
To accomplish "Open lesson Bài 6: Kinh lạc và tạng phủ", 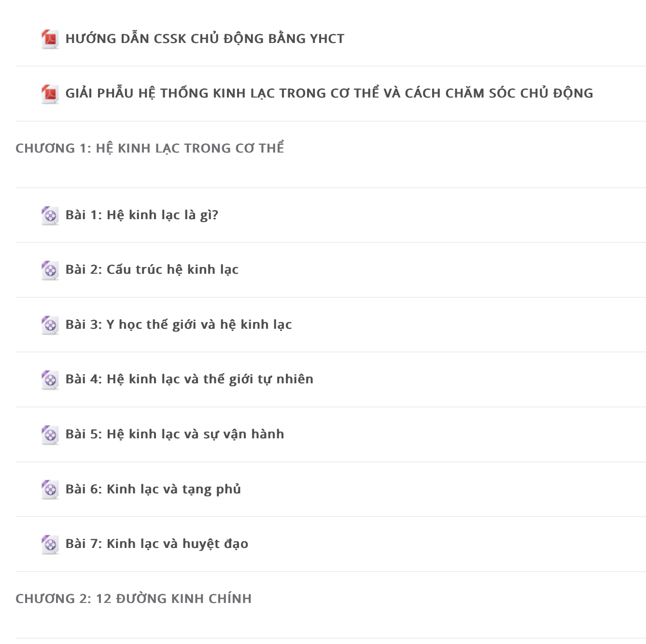I will coord(153,490).
